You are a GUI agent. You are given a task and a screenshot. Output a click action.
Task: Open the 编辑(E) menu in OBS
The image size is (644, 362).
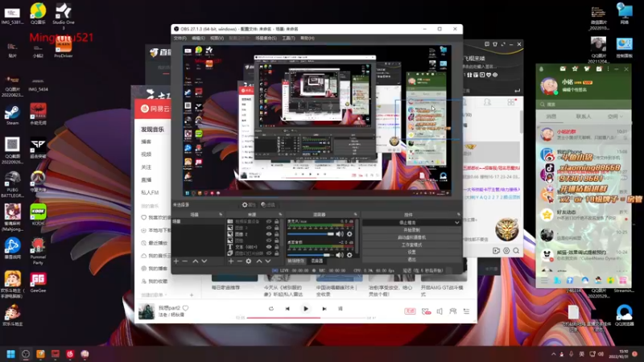pyautogui.click(x=198, y=38)
